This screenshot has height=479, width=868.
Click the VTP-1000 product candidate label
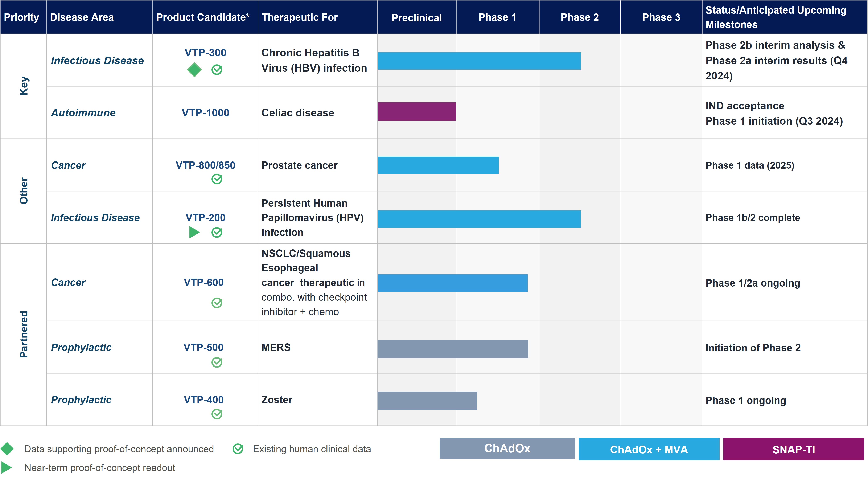pyautogui.click(x=205, y=112)
